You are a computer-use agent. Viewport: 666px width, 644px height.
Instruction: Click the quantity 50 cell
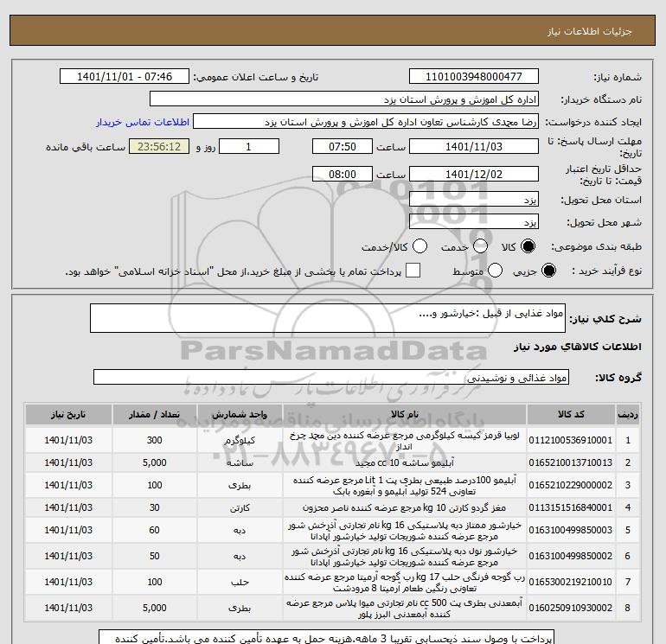[x=154, y=556]
